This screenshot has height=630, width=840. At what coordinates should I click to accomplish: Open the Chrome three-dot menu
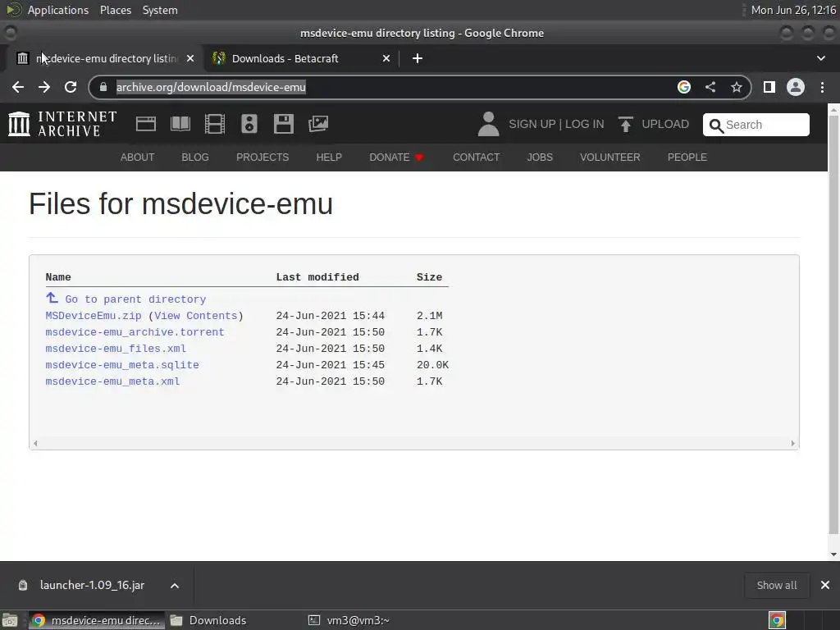822,87
